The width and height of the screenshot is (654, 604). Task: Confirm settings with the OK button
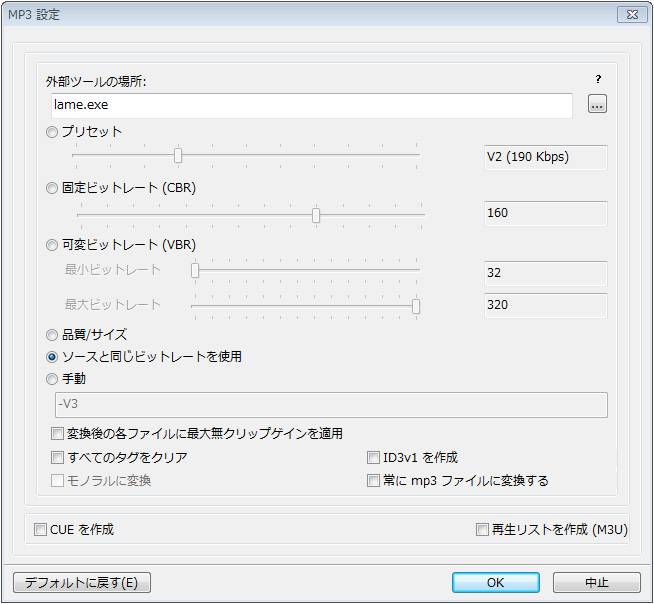coord(496,582)
